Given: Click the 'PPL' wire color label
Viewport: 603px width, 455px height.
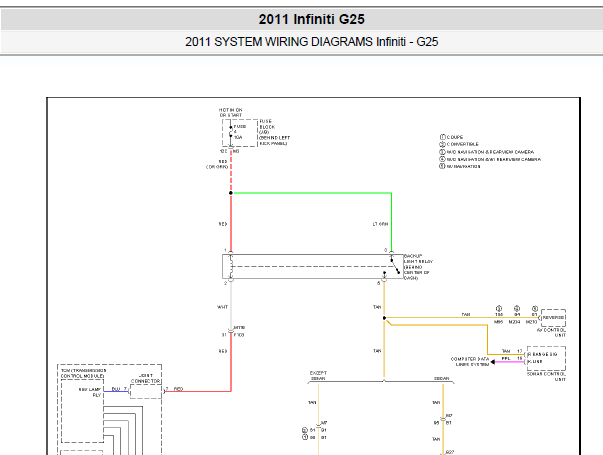Looking at the screenshot, I should click(506, 358).
